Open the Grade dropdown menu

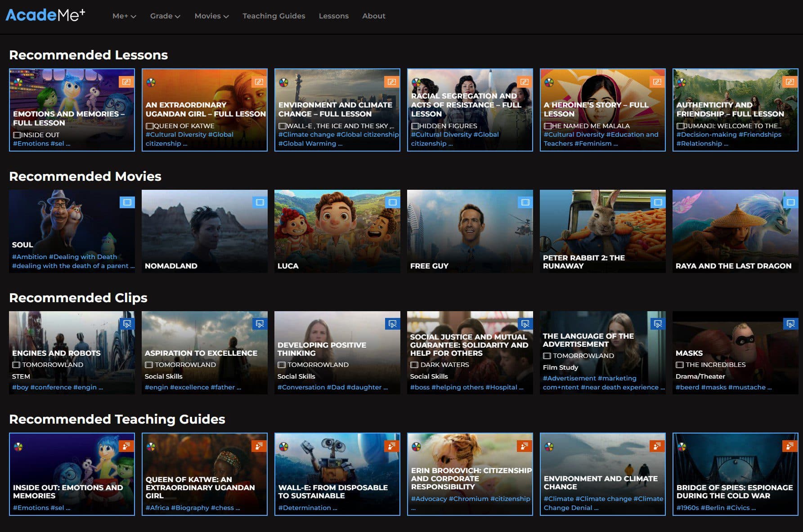(165, 16)
